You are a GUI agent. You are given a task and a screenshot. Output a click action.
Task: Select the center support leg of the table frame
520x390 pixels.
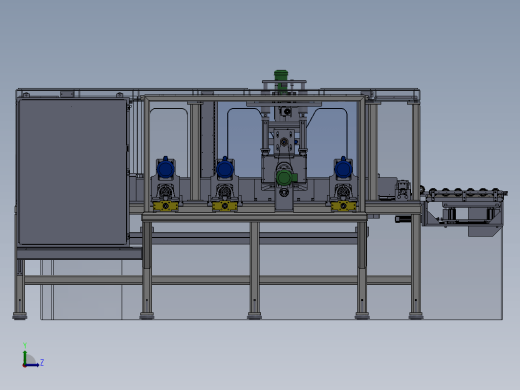tap(255, 270)
